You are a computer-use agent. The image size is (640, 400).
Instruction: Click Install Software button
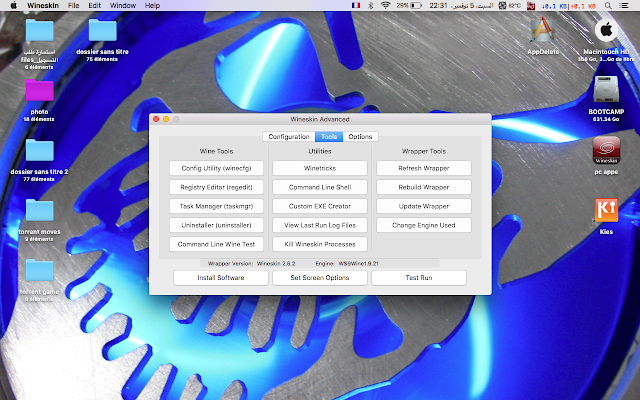pyautogui.click(x=221, y=278)
